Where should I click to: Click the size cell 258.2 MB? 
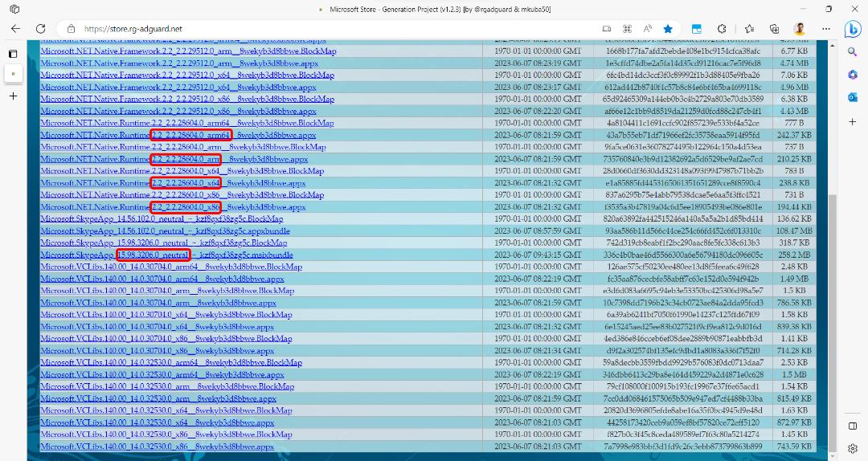coord(794,255)
